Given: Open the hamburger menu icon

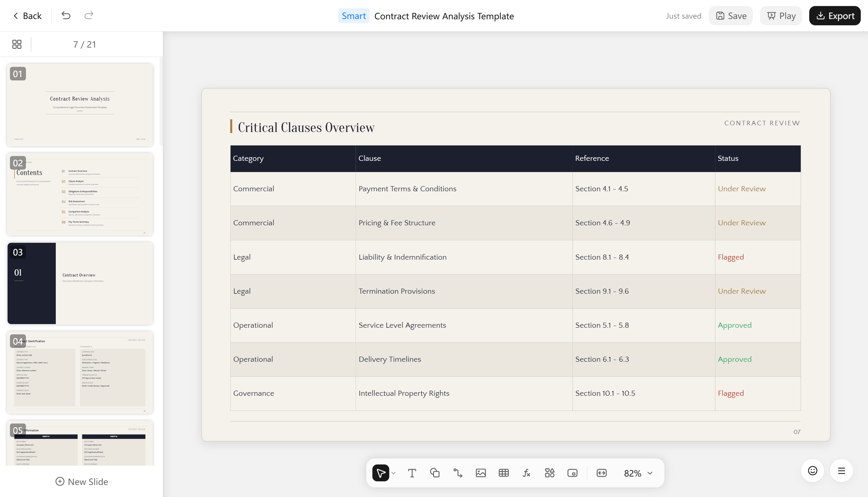Looking at the screenshot, I should pos(842,471).
